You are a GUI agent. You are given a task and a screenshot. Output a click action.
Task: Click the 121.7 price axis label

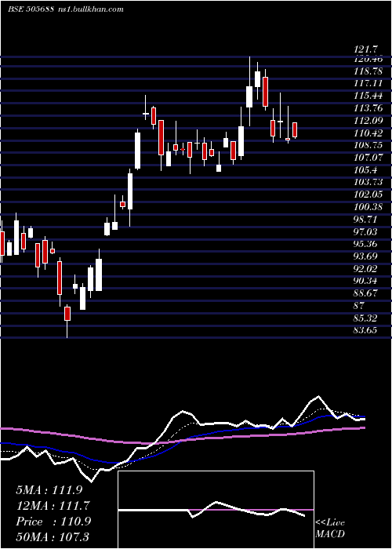click(x=366, y=51)
